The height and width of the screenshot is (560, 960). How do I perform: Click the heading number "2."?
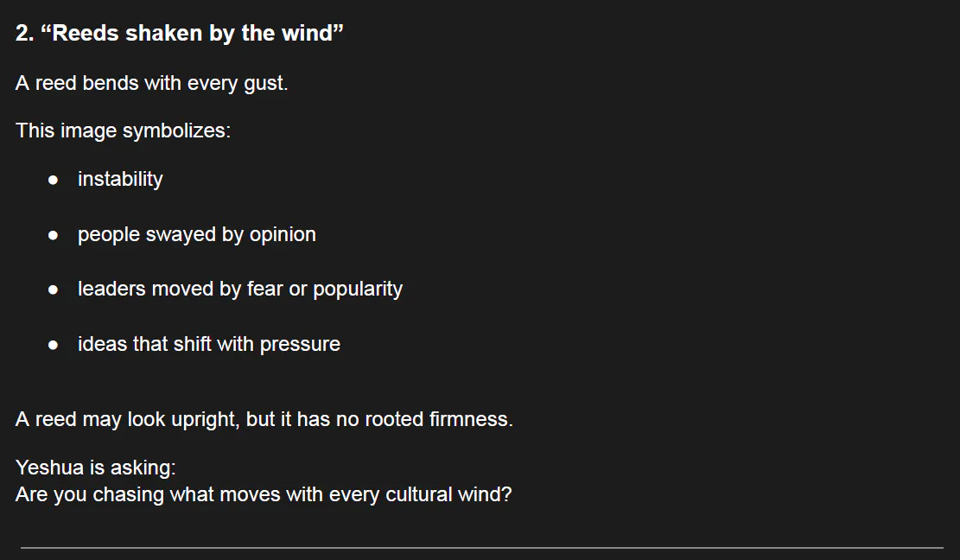(x=25, y=34)
